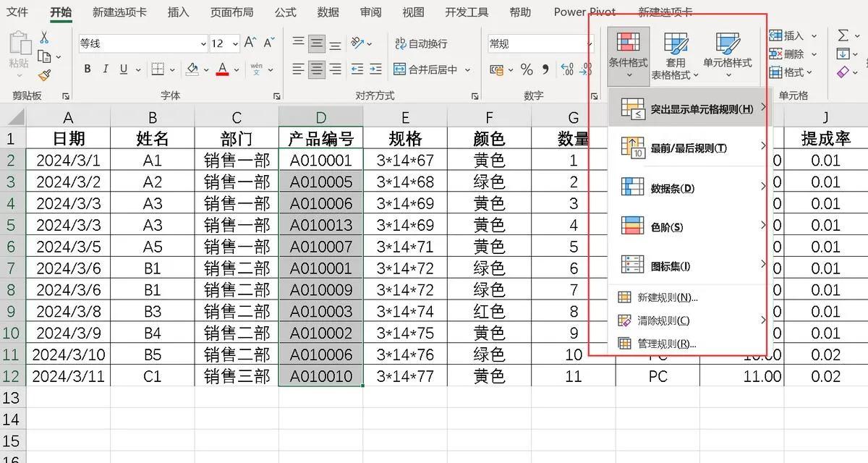Click the increase font size icon
The width and height of the screenshot is (868, 463).
(250, 43)
